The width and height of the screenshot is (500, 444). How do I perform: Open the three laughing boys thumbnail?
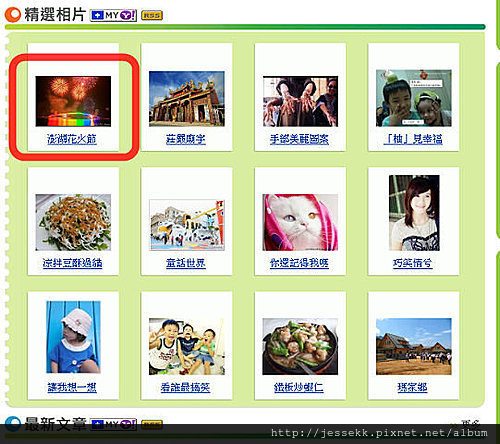187,346
